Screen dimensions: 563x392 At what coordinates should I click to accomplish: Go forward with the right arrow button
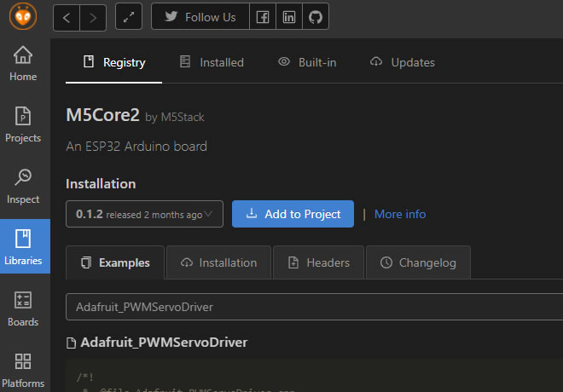(x=94, y=17)
